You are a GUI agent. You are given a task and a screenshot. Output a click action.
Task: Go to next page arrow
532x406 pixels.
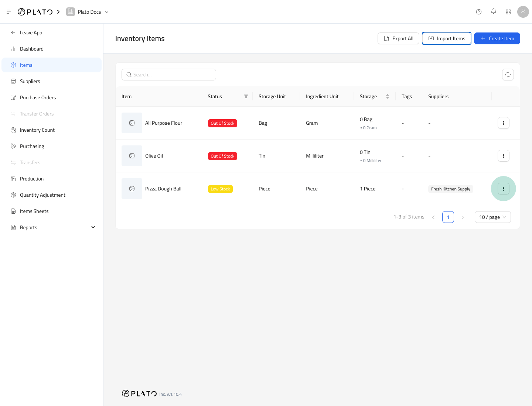(463, 217)
